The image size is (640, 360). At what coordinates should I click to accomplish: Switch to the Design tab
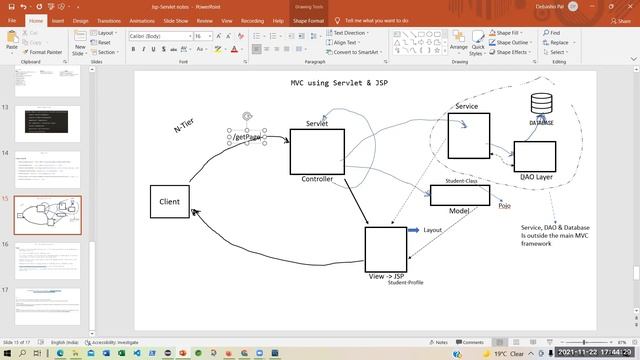click(x=80, y=21)
